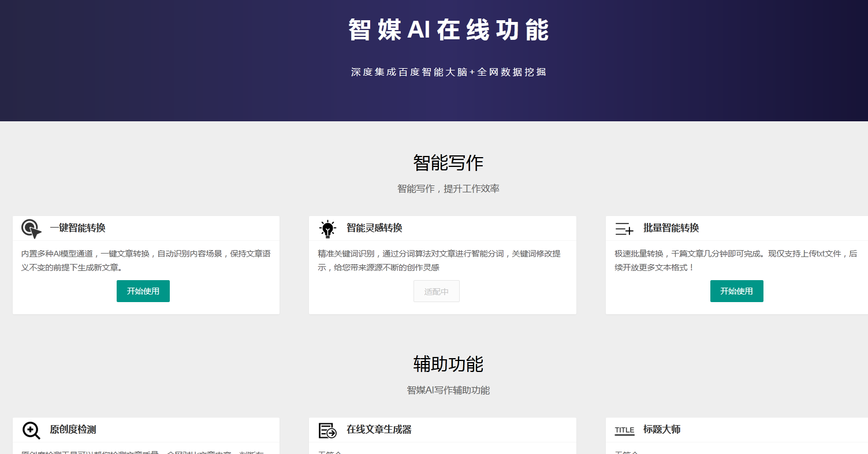This screenshot has width=868, height=454.
Task: Click the 智媒AI在线功能 banner heading
Action: pyautogui.click(x=448, y=30)
